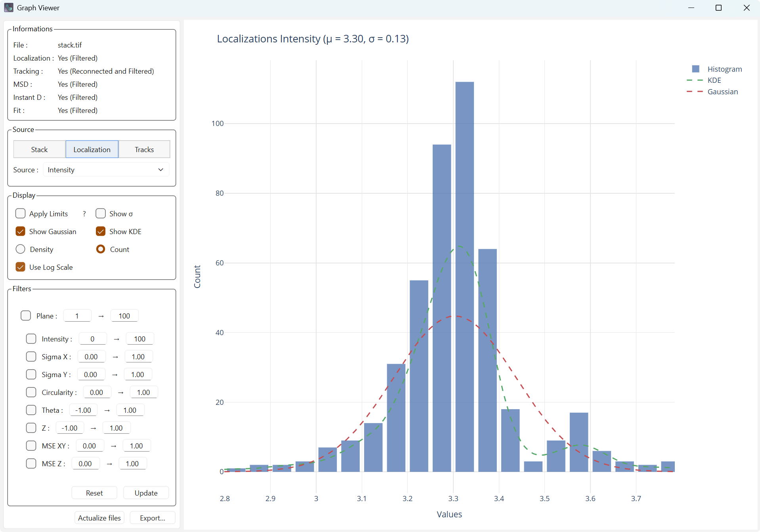Uncheck Show Gaussian
The width and height of the screenshot is (760, 532).
pos(21,232)
